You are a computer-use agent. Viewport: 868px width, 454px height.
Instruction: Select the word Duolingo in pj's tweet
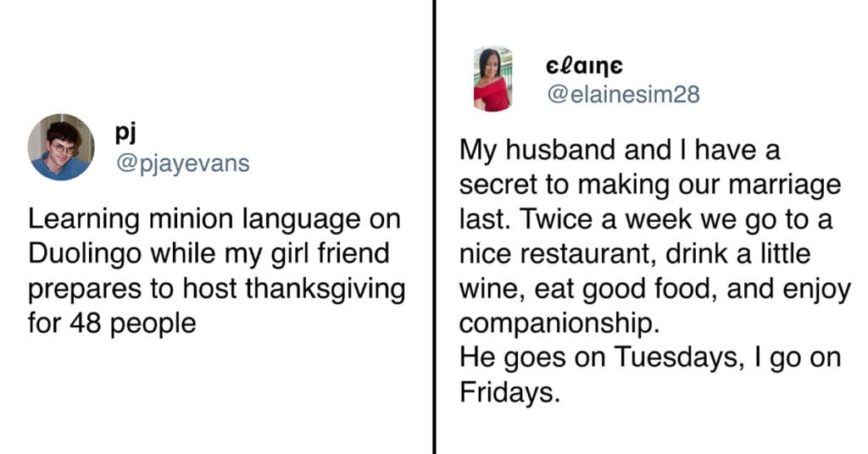tap(86, 254)
